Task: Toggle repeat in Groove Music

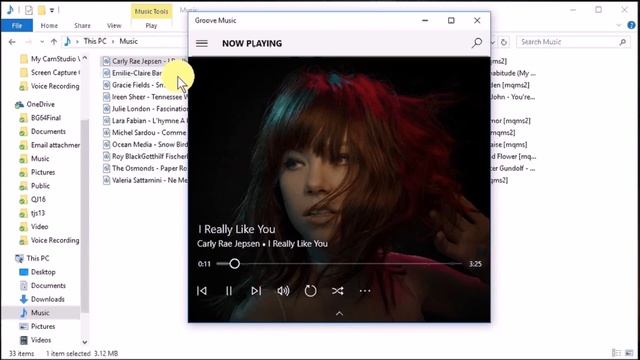Action: pos(310,291)
